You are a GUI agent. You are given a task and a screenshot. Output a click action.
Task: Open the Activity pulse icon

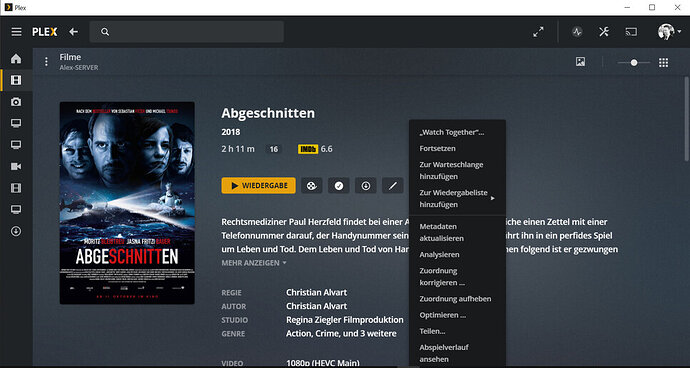click(577, 32)
